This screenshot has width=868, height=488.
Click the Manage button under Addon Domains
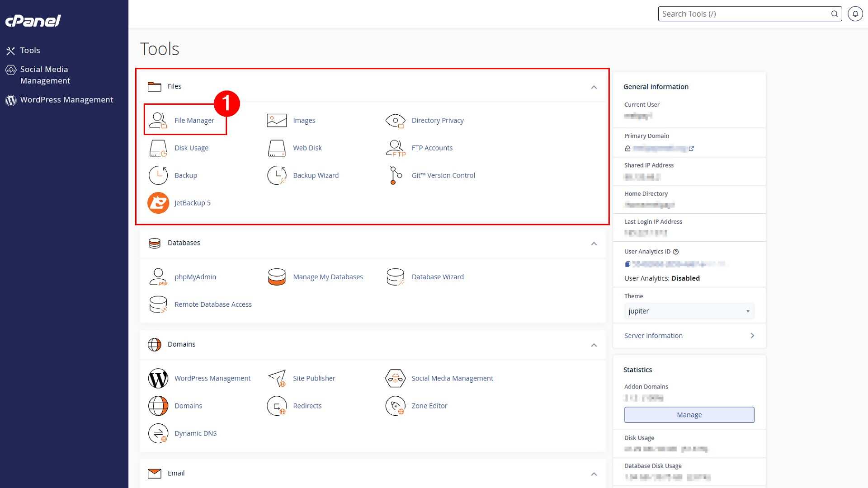689,415
